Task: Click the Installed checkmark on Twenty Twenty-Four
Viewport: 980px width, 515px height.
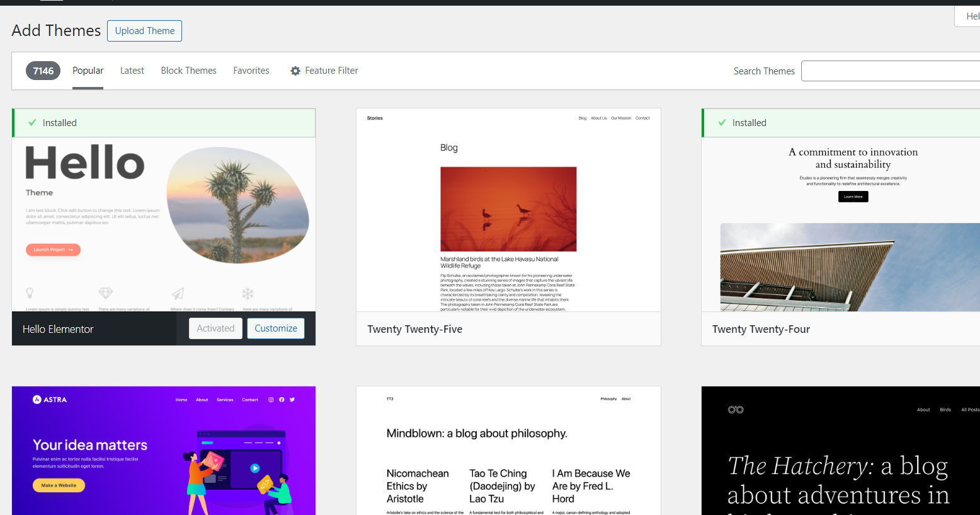Action: click(x=722, y=123)
